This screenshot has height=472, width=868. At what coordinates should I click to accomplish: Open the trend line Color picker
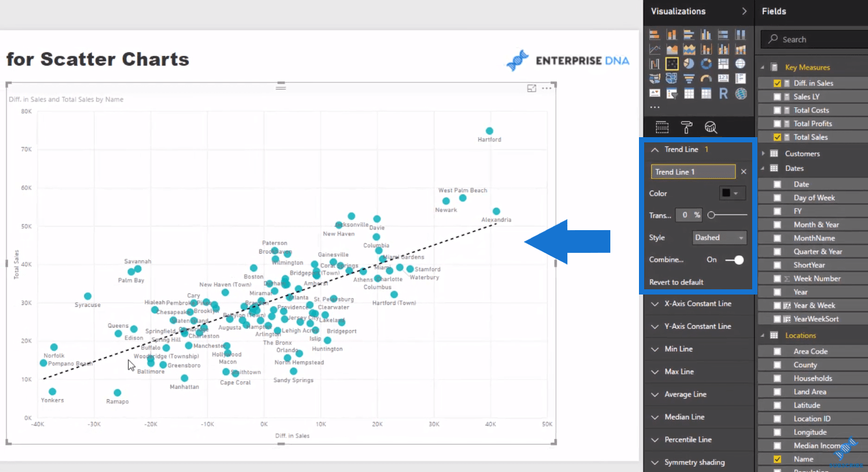coord(732,193)
